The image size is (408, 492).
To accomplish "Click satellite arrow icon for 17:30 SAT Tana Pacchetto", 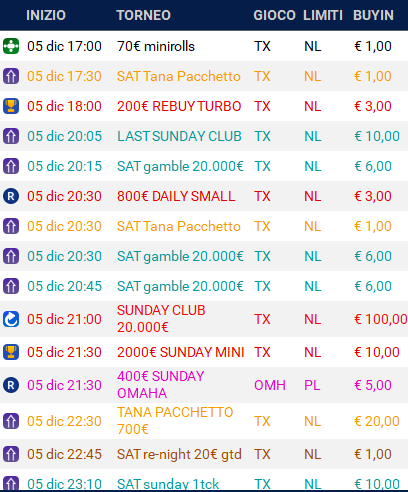I will tap(11, 76).
